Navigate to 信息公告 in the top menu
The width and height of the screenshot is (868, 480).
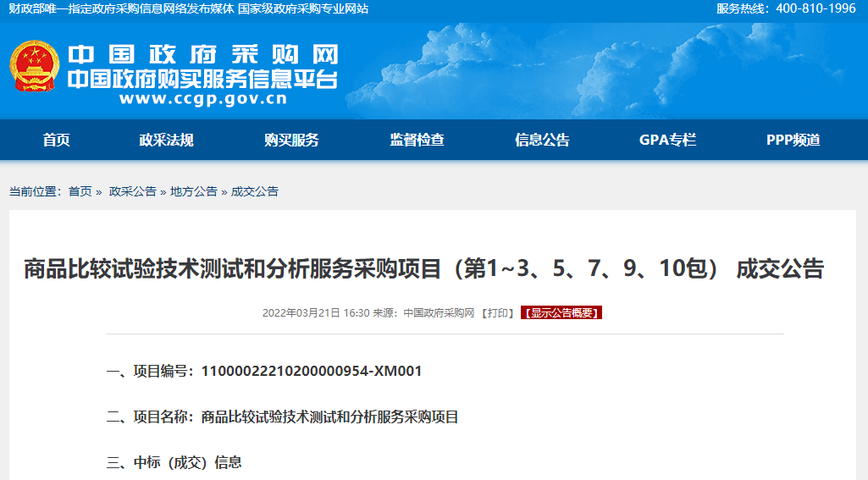pyautogui.click(x=542, y=141)
